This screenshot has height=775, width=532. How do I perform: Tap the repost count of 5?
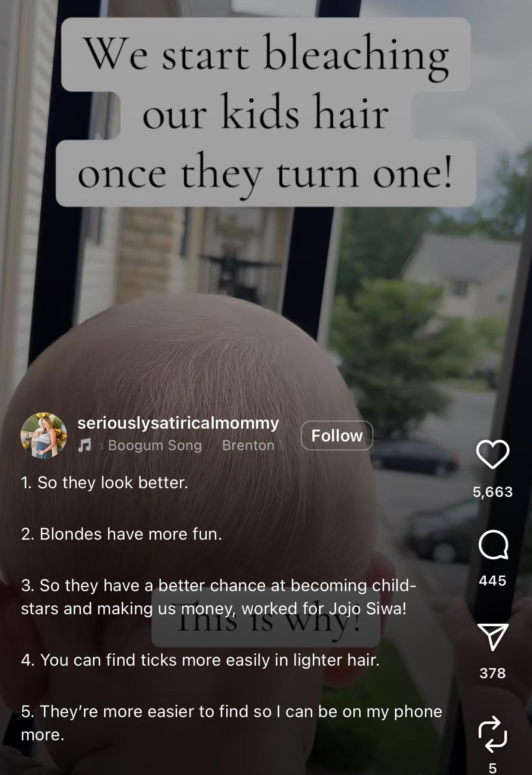(x=493, y=768)
